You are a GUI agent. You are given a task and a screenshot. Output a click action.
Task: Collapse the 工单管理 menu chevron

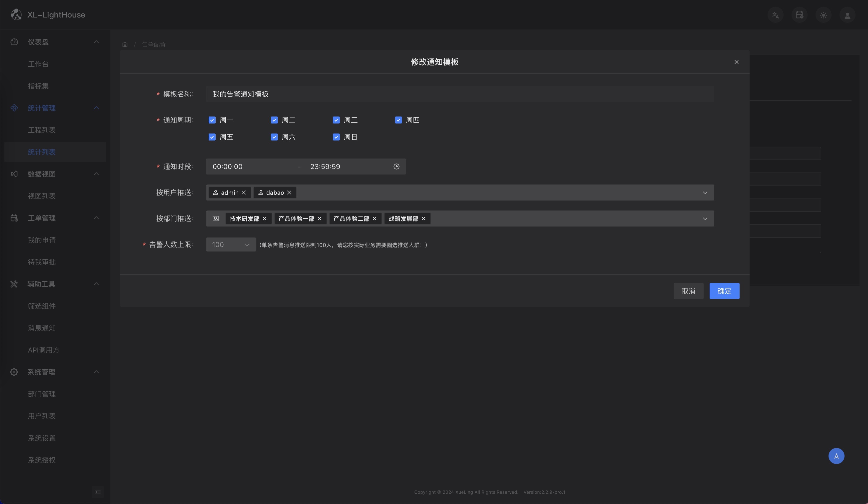[x=96, y=218]
